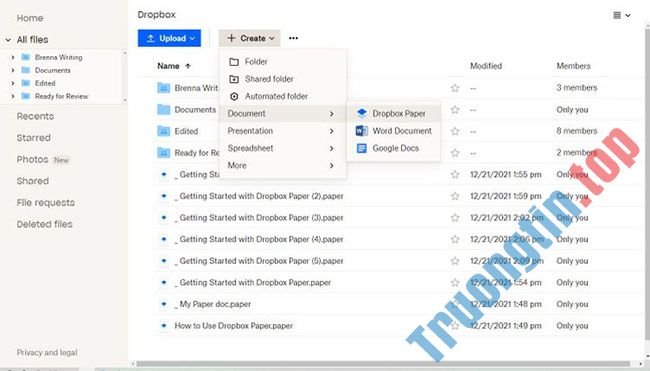Go to Home in sidebar
The width and height of the screenshot is (650, 371).
30,18
